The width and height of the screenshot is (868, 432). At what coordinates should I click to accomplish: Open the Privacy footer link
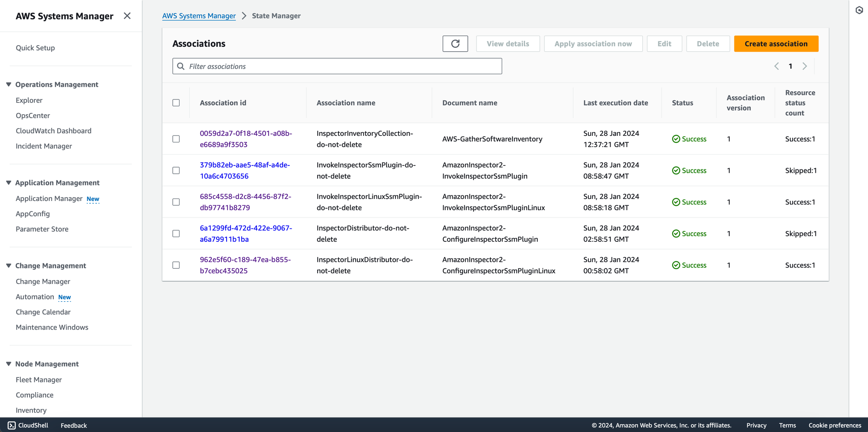point(756,425)
